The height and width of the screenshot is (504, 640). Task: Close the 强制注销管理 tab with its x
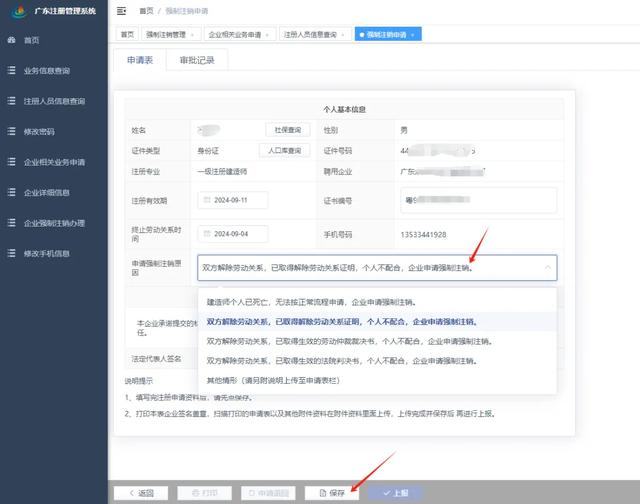[192, 35]
